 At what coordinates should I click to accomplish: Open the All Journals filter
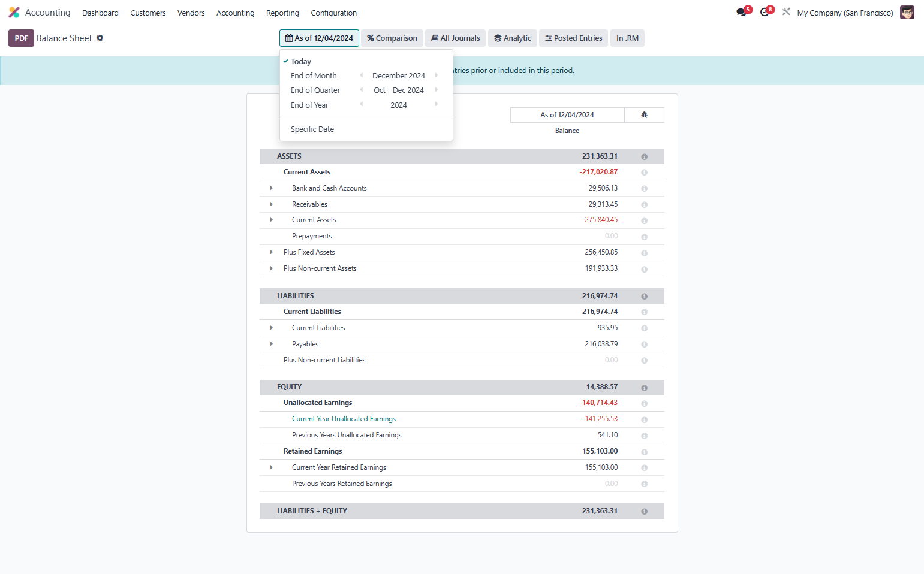point(456,38)
